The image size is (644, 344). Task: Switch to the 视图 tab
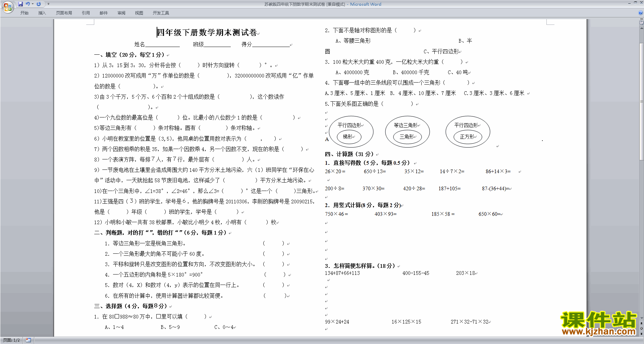pos(139,13)
